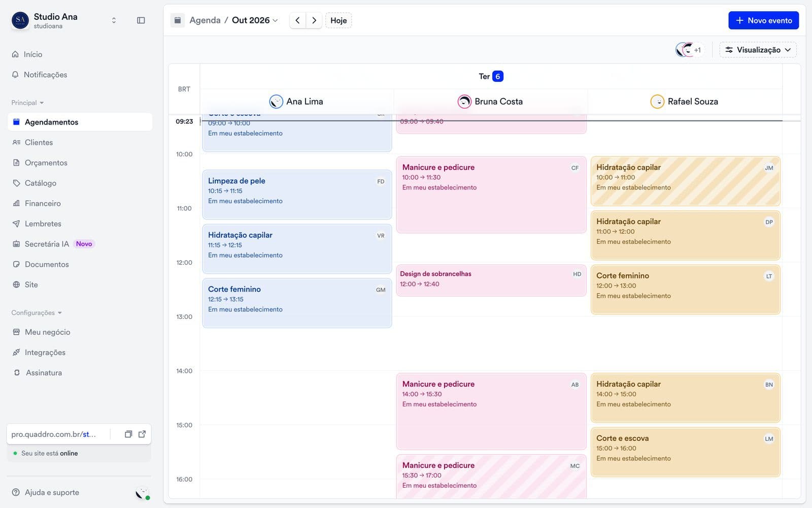Open Limpeza de pele 10:15 appointment
The image size is (812, 508).
pos(297,195)
